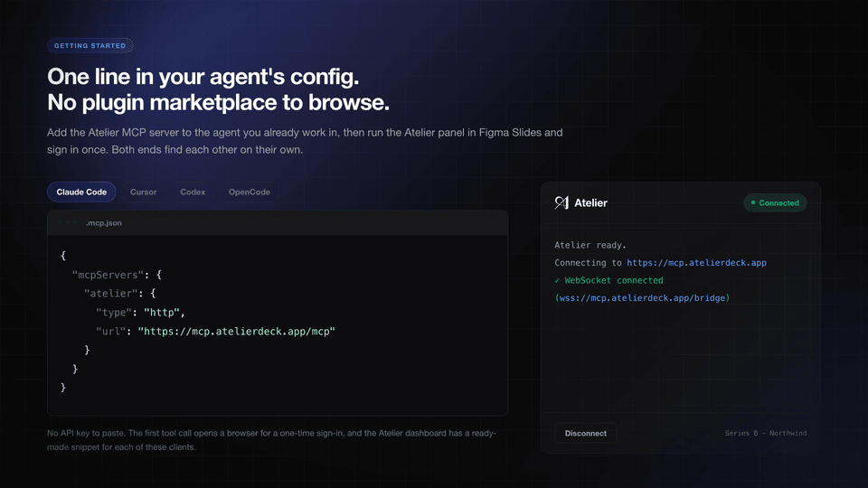Click the "http" type value

pos(162,313)
